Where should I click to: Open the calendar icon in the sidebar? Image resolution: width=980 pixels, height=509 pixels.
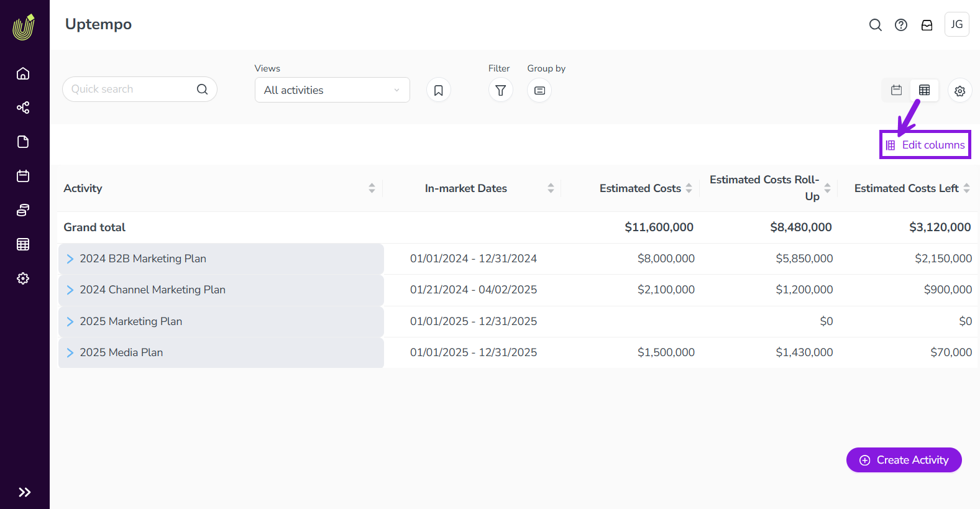pos(23,176)
